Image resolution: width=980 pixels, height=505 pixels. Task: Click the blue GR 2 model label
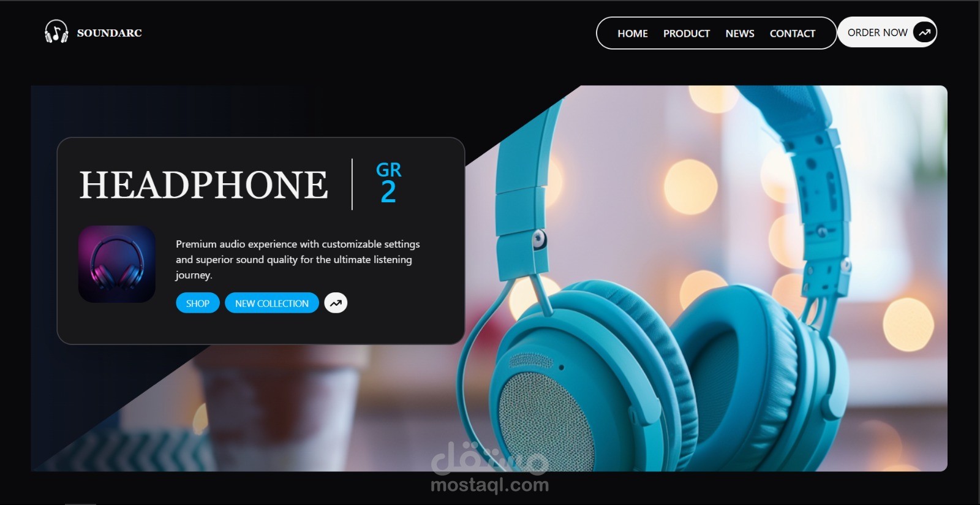[x=388, y=183]
